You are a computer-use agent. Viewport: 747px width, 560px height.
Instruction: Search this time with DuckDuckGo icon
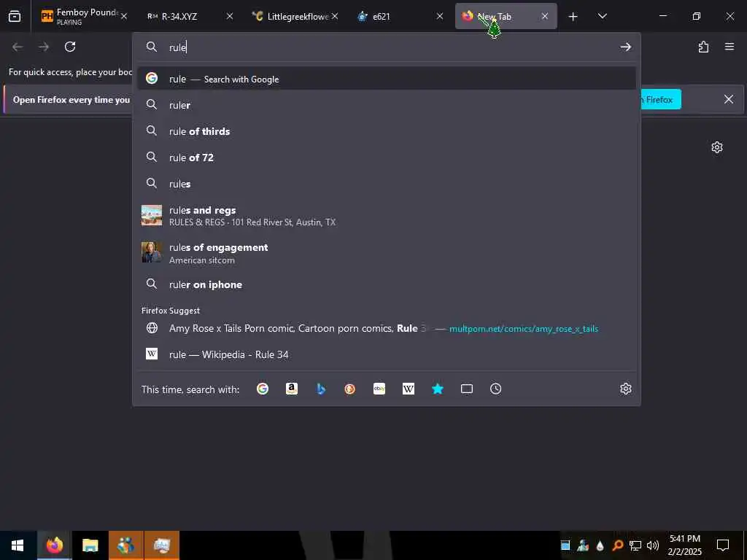(349, 389)
